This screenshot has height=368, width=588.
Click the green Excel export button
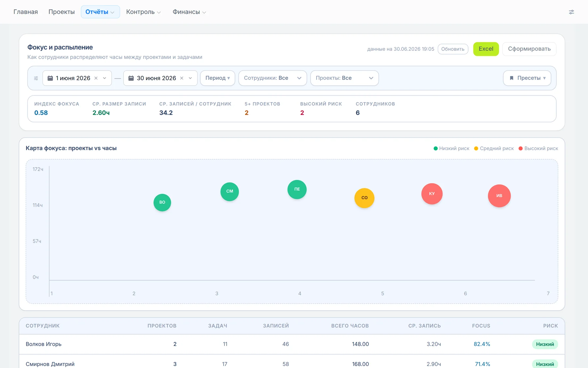point(486,49)
